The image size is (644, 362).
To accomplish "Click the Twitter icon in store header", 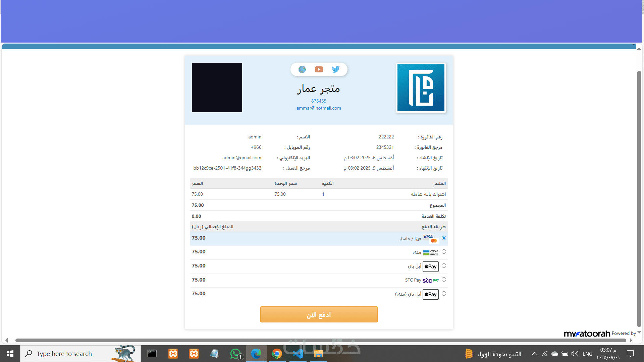I will coord(335,69).
